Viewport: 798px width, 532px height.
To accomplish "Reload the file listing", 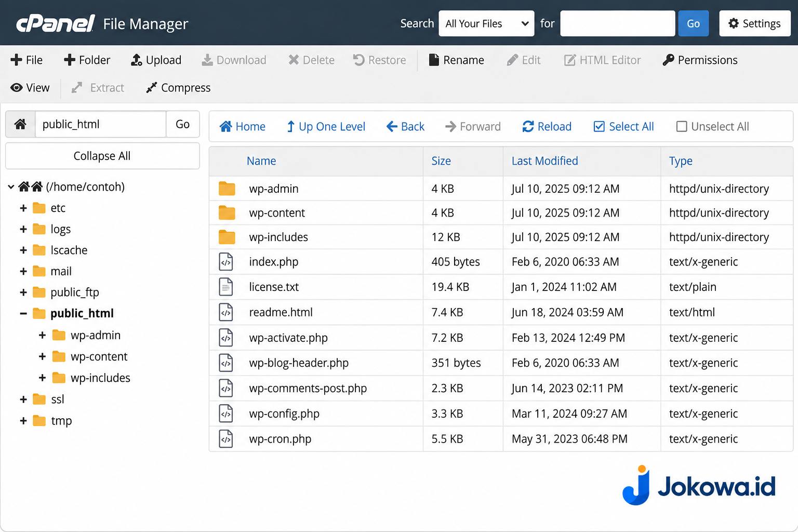I will [547, 126].
